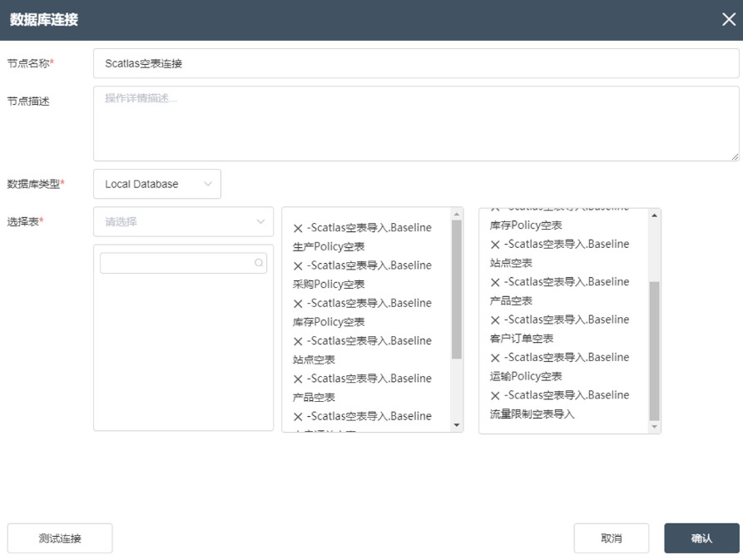Viewport: 743px width, 560px height.
Task: Click the 节点描述 field label
Action: coord(28,101)
